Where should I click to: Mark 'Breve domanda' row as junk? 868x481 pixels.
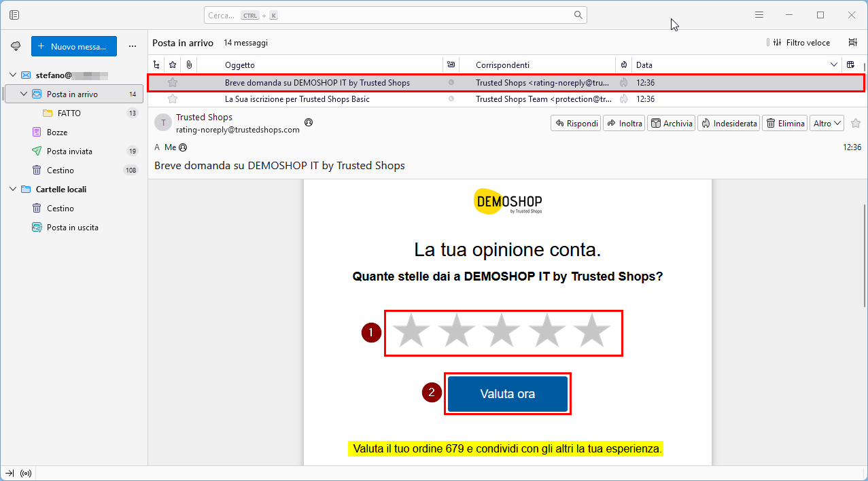(x=623, y=83)
